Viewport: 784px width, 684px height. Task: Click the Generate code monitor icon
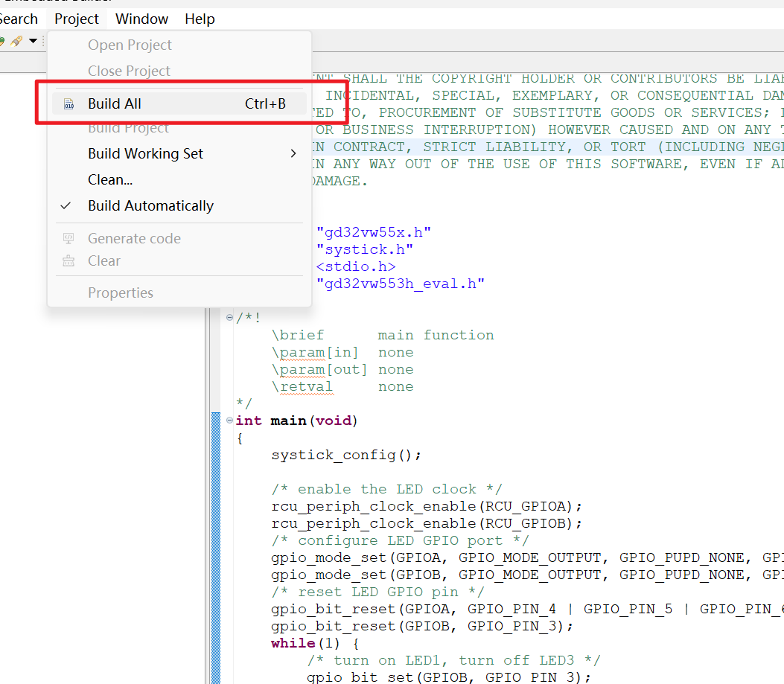(68, 238)
